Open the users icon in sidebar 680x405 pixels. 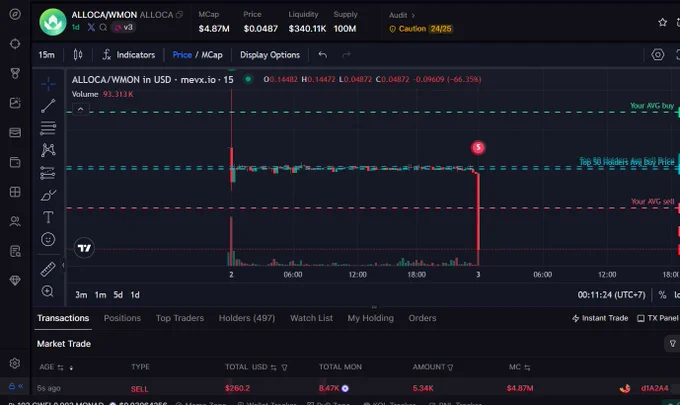(15, 221)
